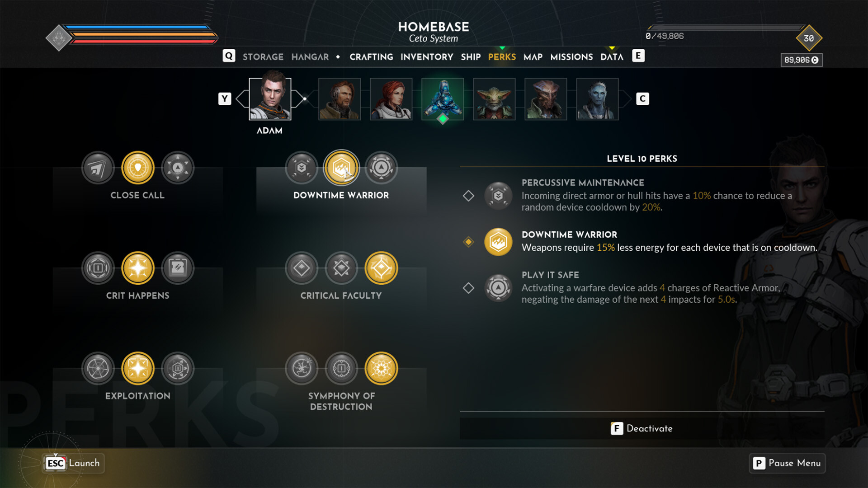Open the CRAFTING tab
The width and height of the screenshot is (868, 488).
371,56
